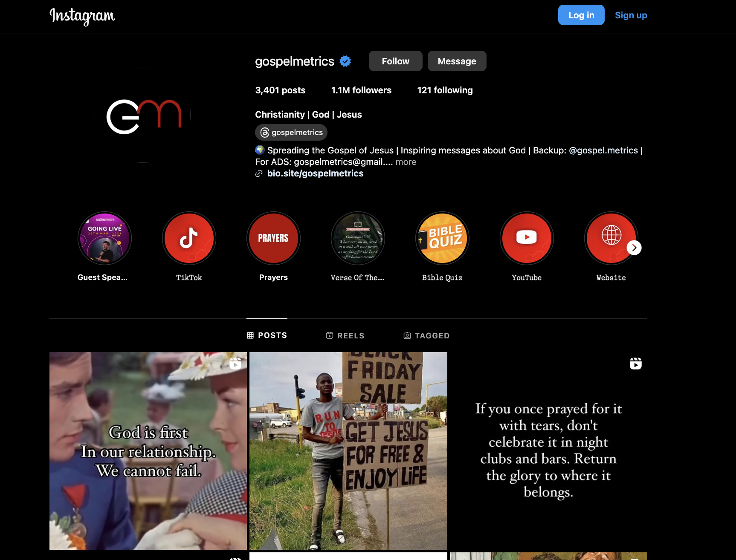Viewport: 736px width, 560px height.
Task: Open the Guest Speaker story highlight
Action: pos(104,238)
